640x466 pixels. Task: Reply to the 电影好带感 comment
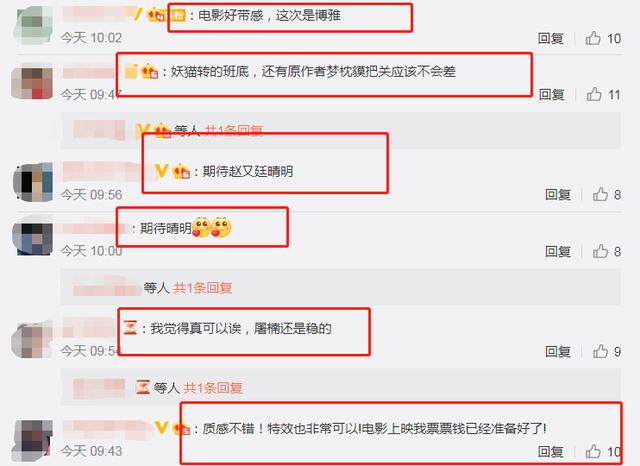(x=551, y=38)
